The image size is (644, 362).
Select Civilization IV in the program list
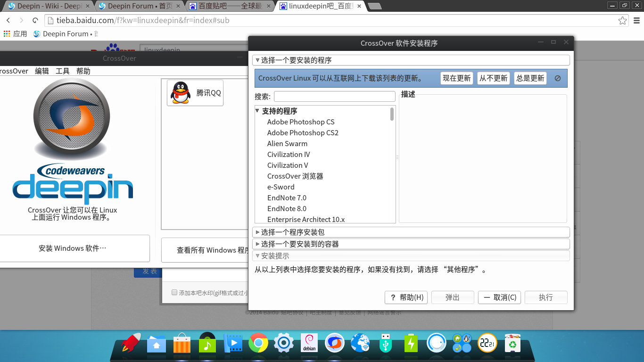click(x=289, y=155)
